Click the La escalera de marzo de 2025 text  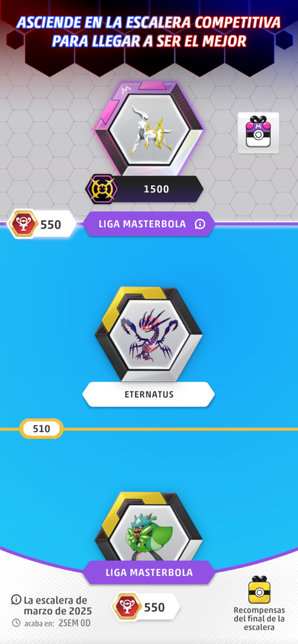57,605
